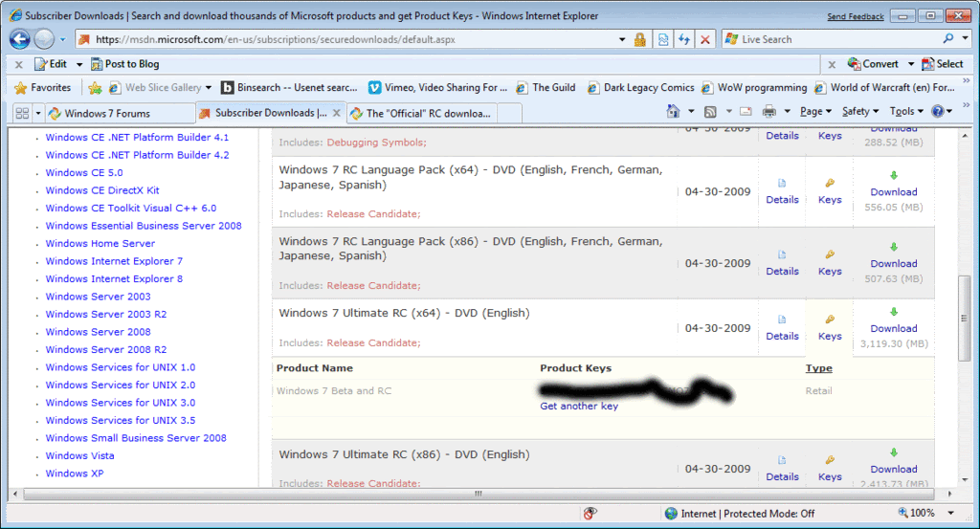Click the Help question mark icon
The image size is (980, 529).
[938, 111]
